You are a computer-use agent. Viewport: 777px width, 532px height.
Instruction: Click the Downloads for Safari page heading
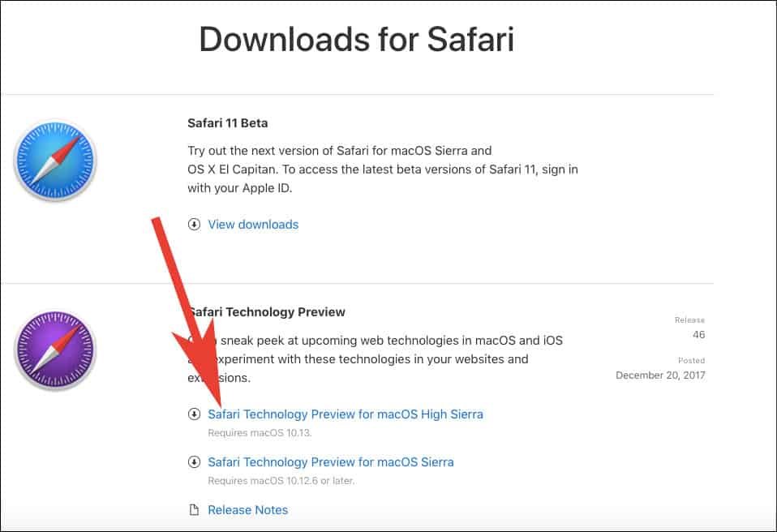(x=357, y=39)
